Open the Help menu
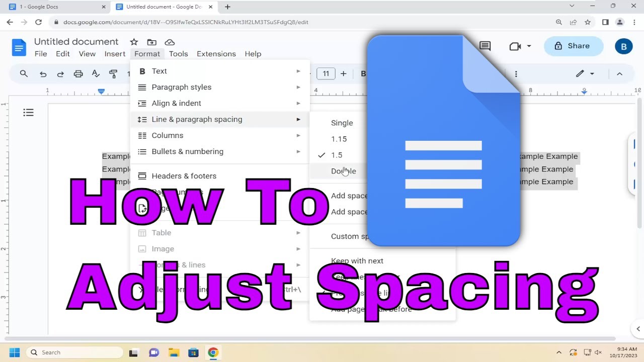The image size is (644, 362). [253, 54]
